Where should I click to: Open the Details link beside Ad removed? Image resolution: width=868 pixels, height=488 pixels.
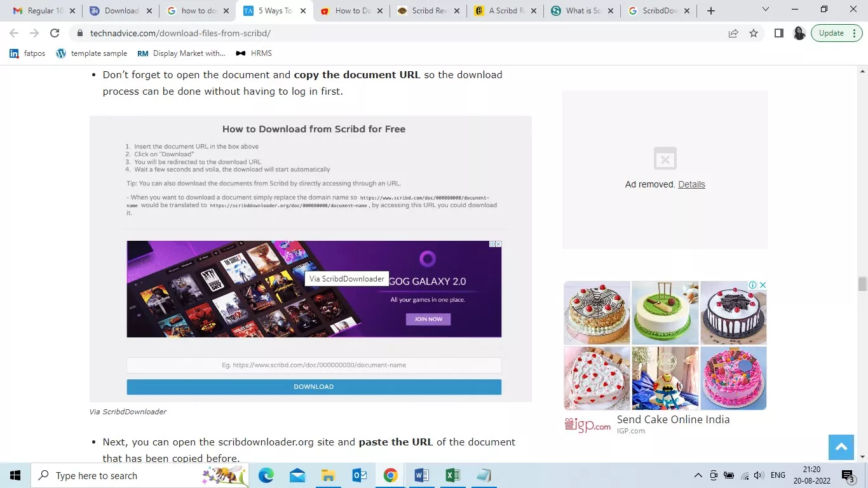pos(691,184)
